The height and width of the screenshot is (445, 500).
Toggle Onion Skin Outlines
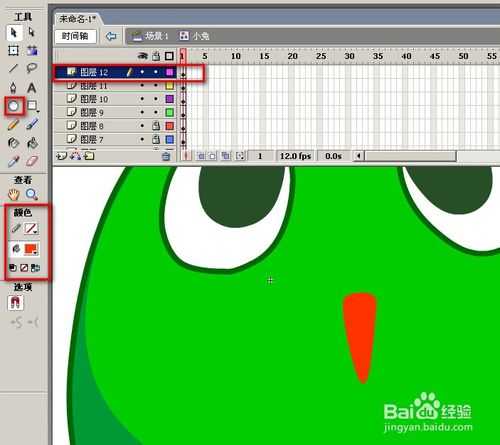pyautogui.click(x=213, y=156)
